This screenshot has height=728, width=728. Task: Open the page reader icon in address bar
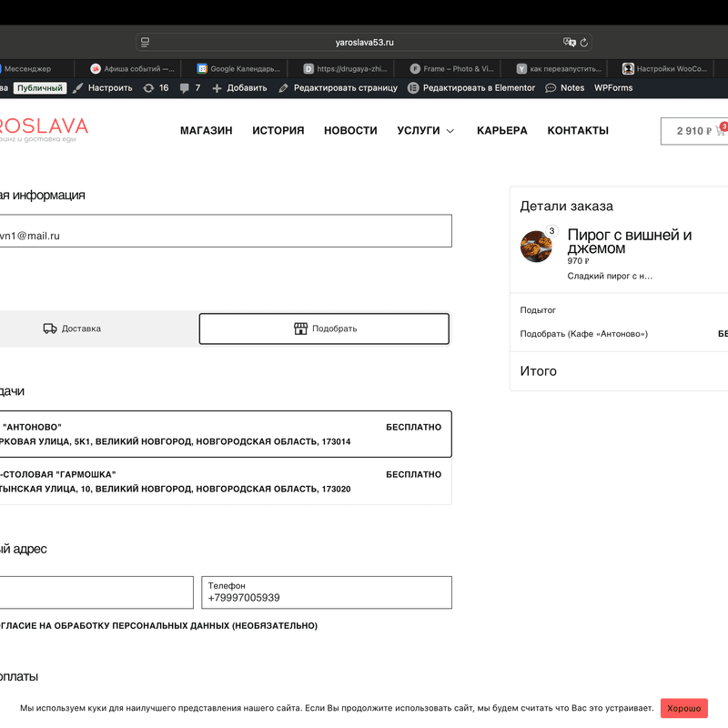point(146,42)
